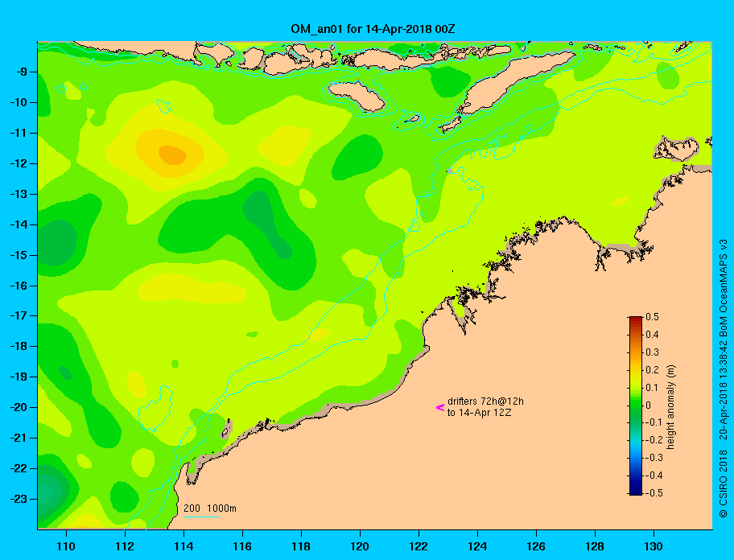The image size is (734, 560).
Task: Click longitude axis label "124"
Action: (477, 546)
